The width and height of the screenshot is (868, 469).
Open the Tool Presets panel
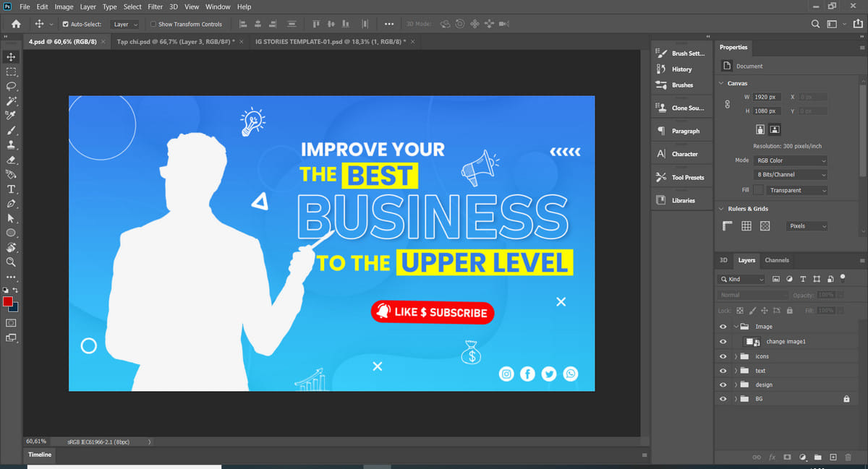point(687,177)
